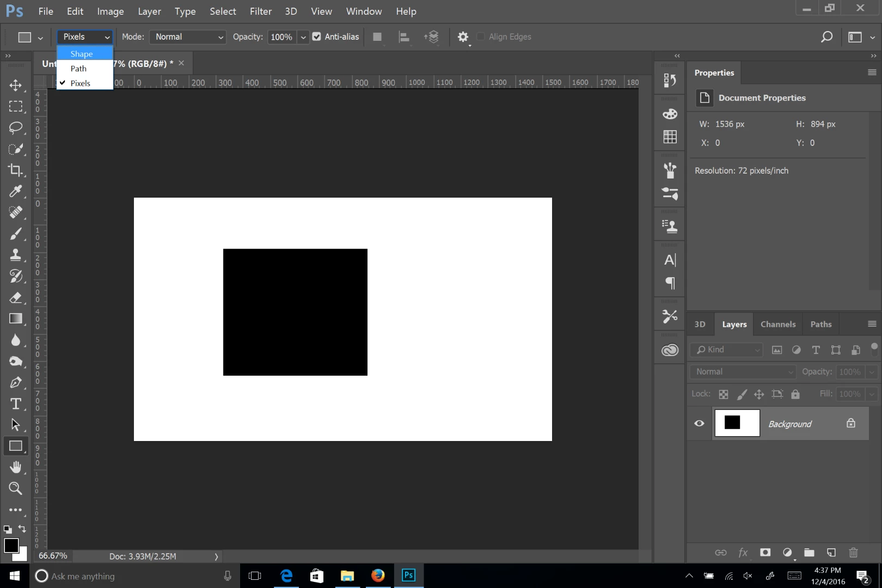This screenshot has width=882, height=588.
Task: Select the Horizontal Type tool
Action: pos(16,403)
